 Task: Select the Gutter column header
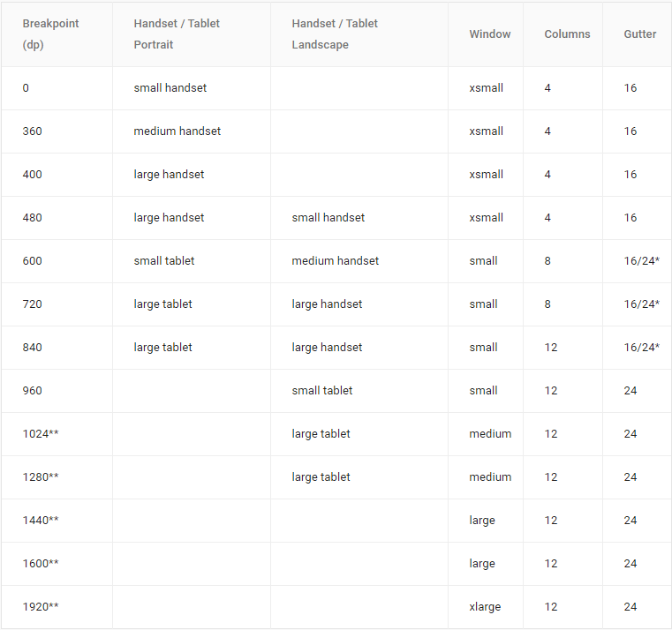(x=639, y=34)
